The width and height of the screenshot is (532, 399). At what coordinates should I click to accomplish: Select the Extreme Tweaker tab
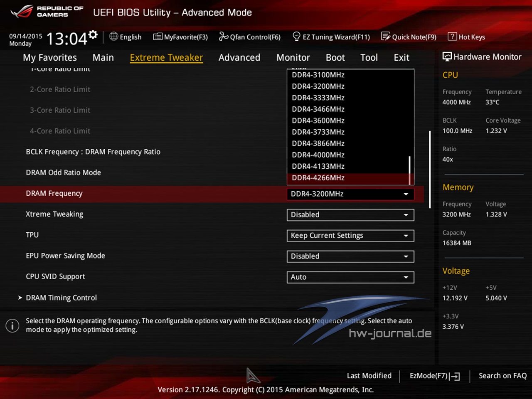(x=166, y=57)
